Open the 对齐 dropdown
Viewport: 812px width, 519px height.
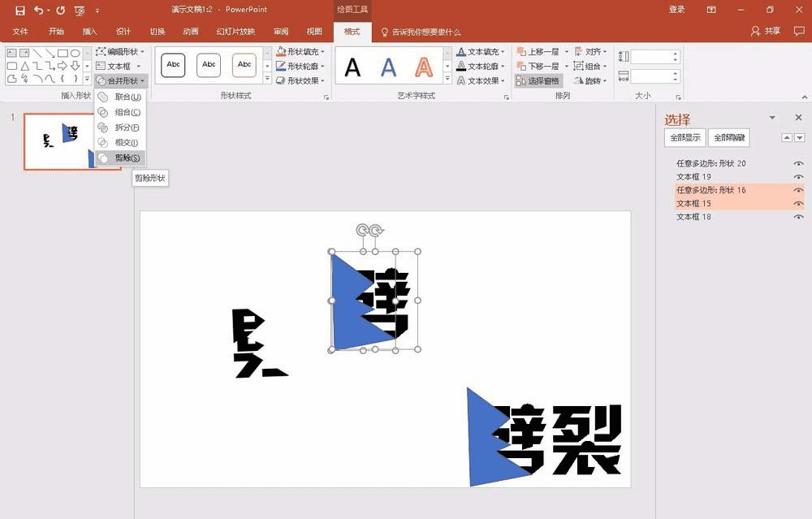coord(590,52)
